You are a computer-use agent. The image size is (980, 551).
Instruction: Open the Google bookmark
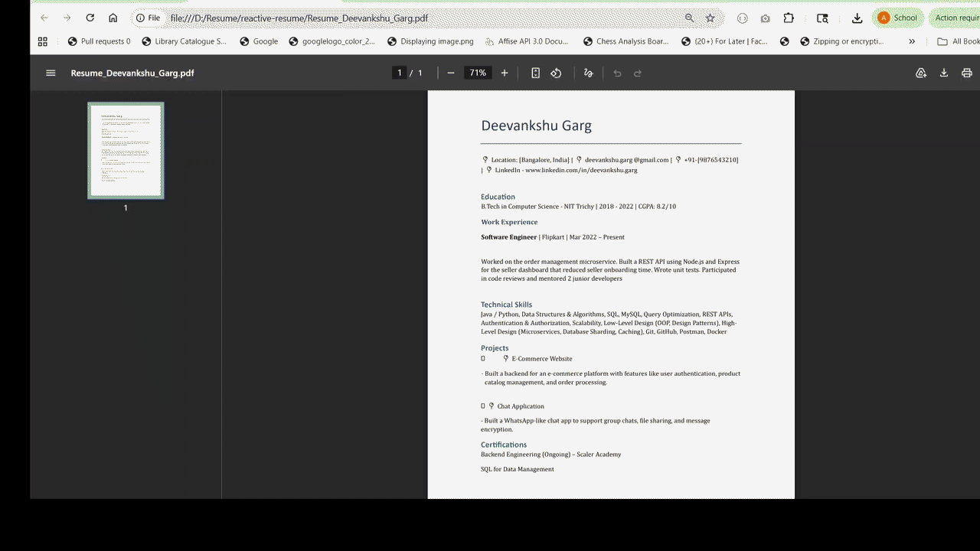pos(259,41)
